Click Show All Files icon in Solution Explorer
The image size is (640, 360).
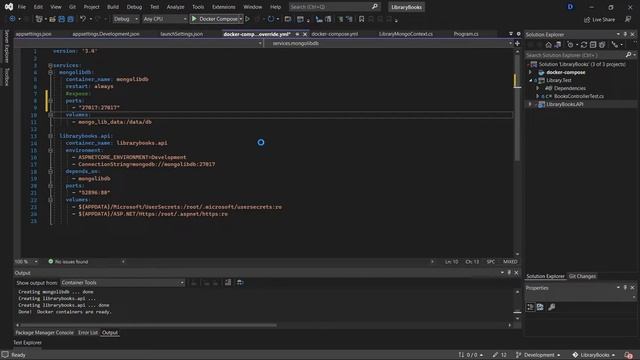(602, 45)
